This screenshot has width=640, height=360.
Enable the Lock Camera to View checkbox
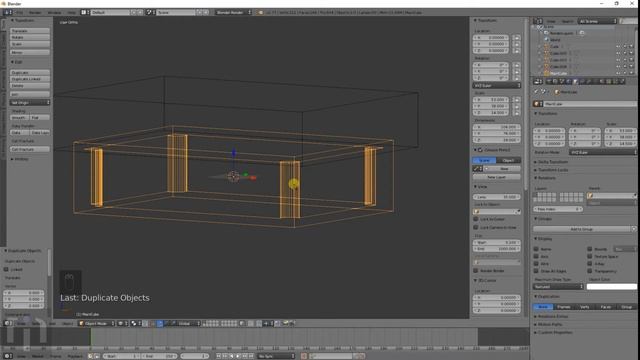[x=476, y=227]
